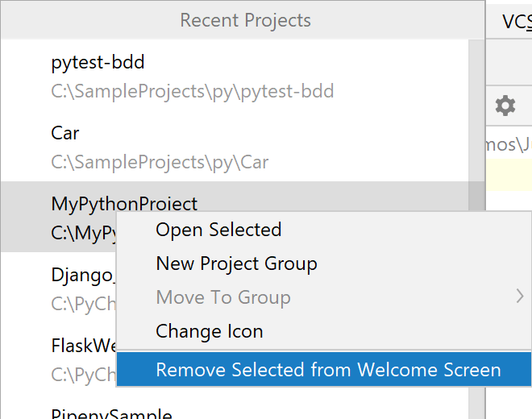
Task: Expand the Move To Group submenu arrow
Action: coord(520,297)
